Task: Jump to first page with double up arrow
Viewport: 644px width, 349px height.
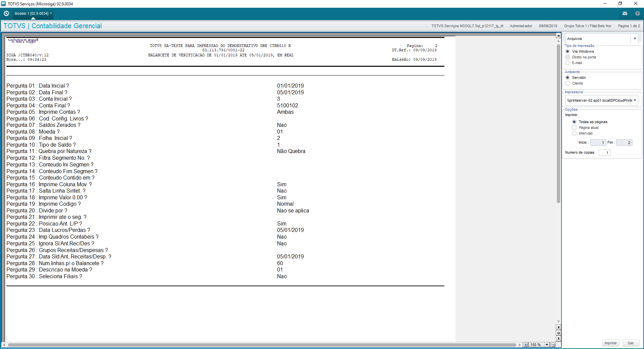Action: pyautogui.click(x=558, y=327)
